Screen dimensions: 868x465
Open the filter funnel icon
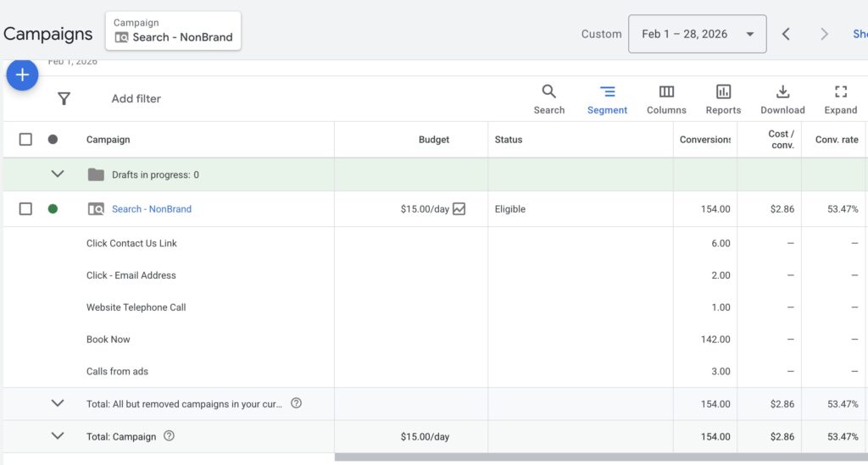pos(64,98)
